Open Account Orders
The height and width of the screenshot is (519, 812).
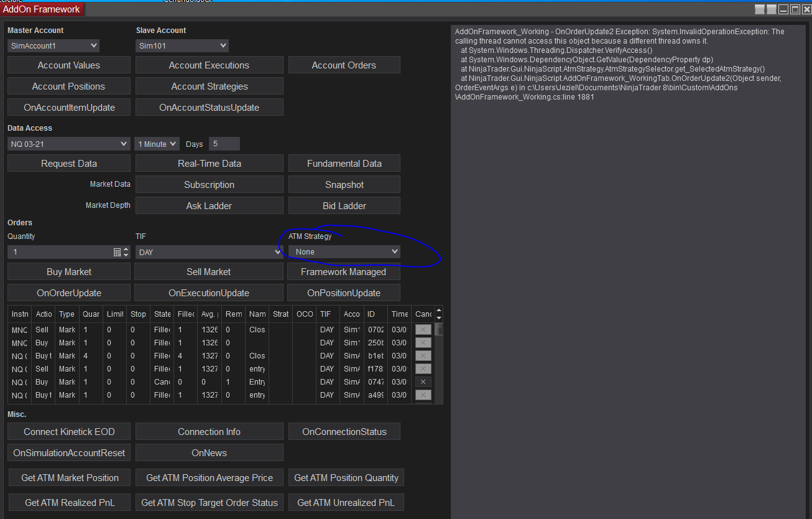[x=344, y=65]
